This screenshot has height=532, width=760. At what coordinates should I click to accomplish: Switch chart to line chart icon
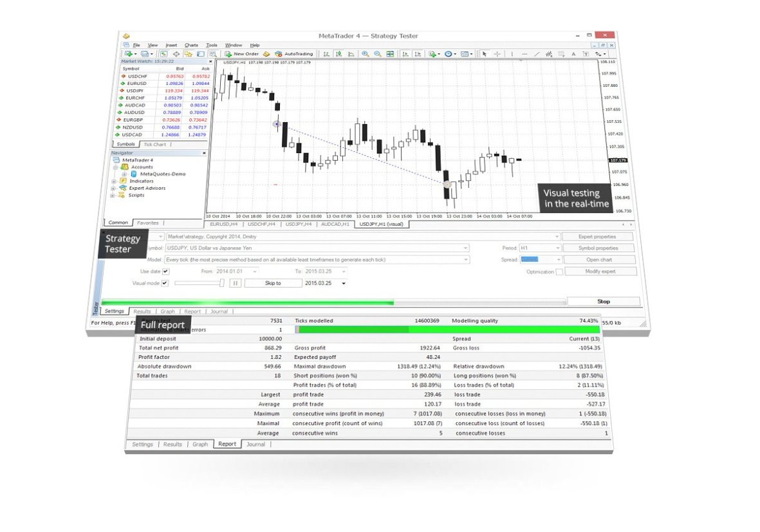point(351,54)
